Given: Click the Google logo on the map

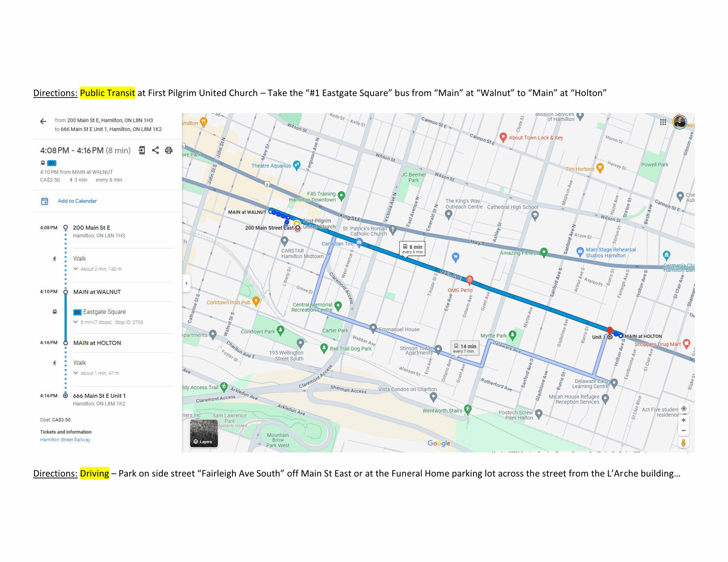Looking at the screenshot, I should pos(439,444).
